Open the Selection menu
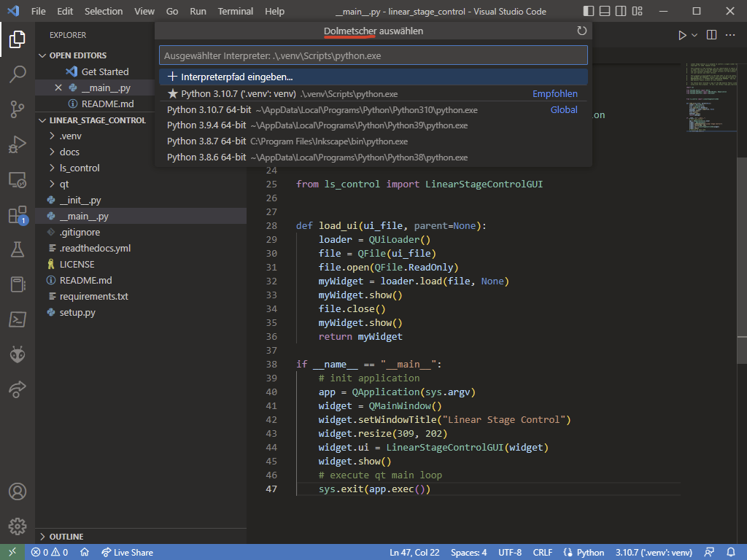The image size is (747, 560). click(104, 11)
